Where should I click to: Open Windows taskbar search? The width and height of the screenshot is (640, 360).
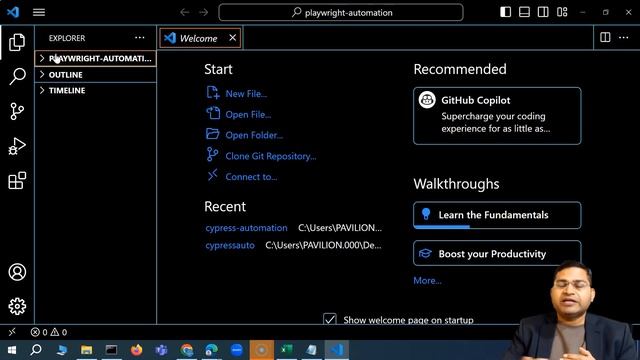(36, 350)
